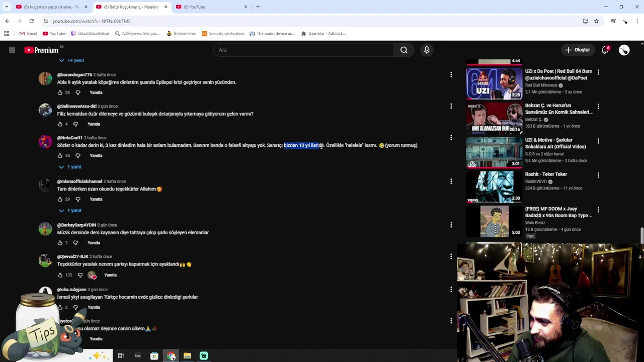Like the comment by @mianaofficialchannel
The image size is (644, 362).
[60, 199]
